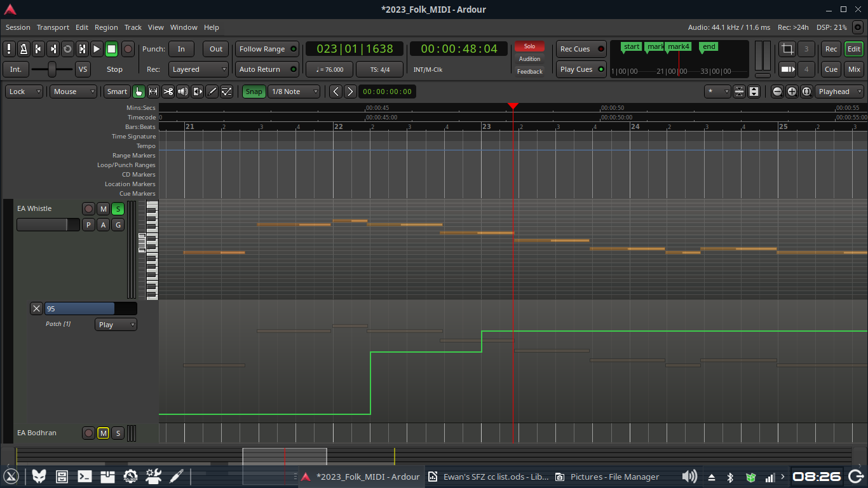This screenshot has width=868, height=488.
Task: Unmute the EA Bodhran track
Action: click(103, 433)
